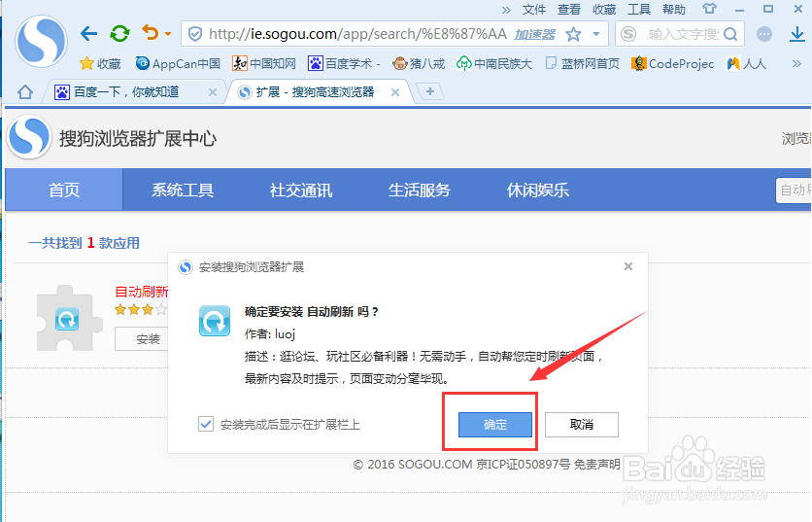Image resolution: width=812 pixels, height=522 pixels.
Task: Close the install extension dialog
Action: (628, 266)
